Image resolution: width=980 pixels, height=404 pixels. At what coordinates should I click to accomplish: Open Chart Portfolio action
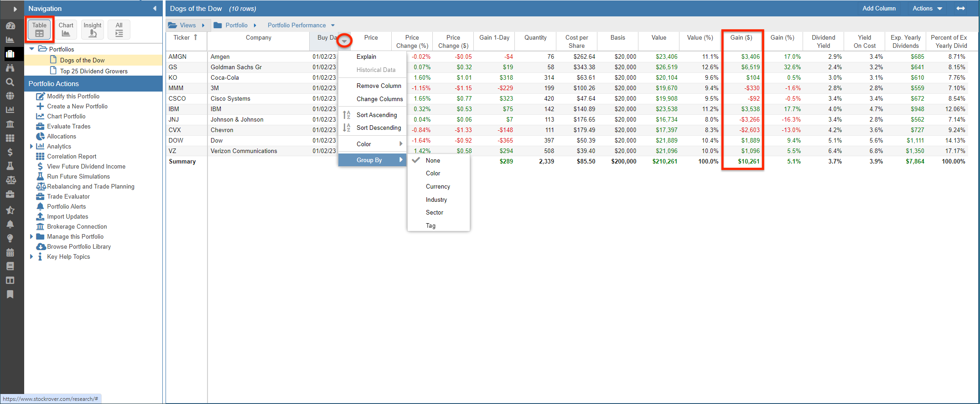[x=66, y=116]
